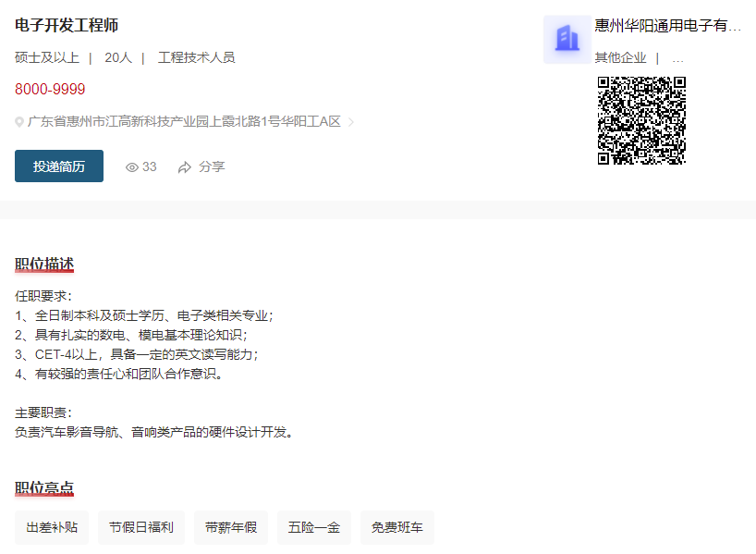Click the 主要职责: line
756x554 pixels.
(43, 413)
